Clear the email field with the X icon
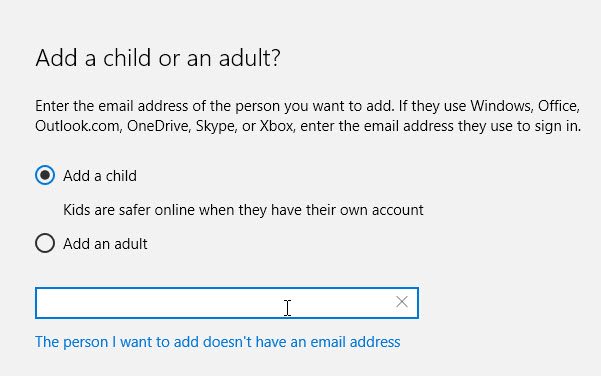 [402, 302]
